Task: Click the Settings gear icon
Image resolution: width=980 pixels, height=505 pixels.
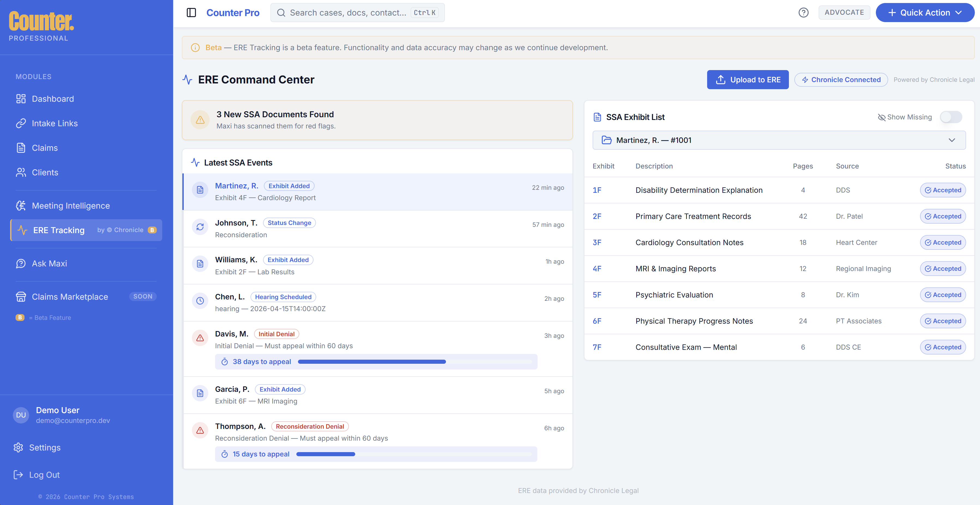Action: coord(18,447)
